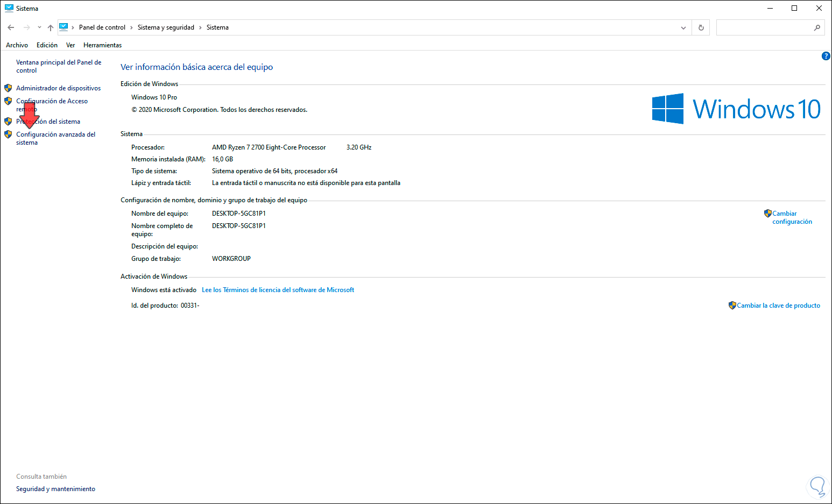This screenshot has height=504, width=832.
Task: Expand the chevron before Panel de control
Action: (73, 27)
